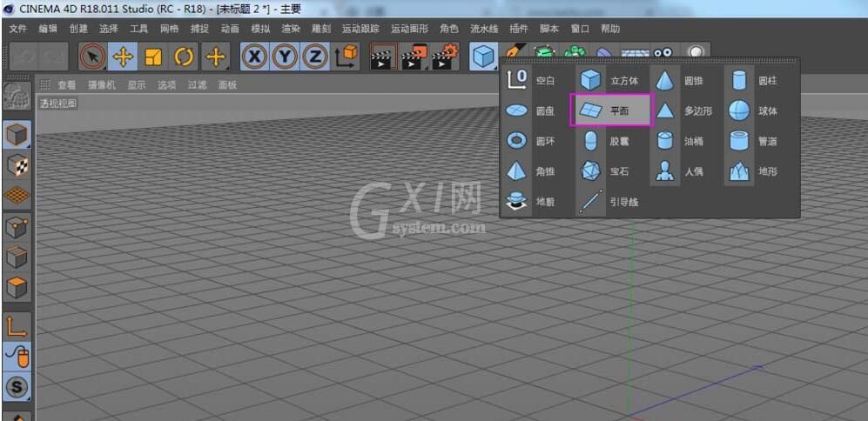Screen dimensions: 868x421
Task: Activate the Scale tool
Action: [x=153, y=57]
